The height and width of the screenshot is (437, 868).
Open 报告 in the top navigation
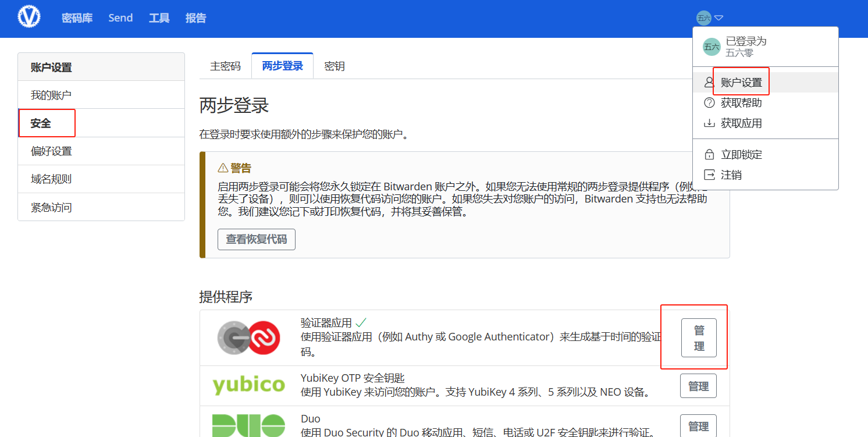click(196, 18)
